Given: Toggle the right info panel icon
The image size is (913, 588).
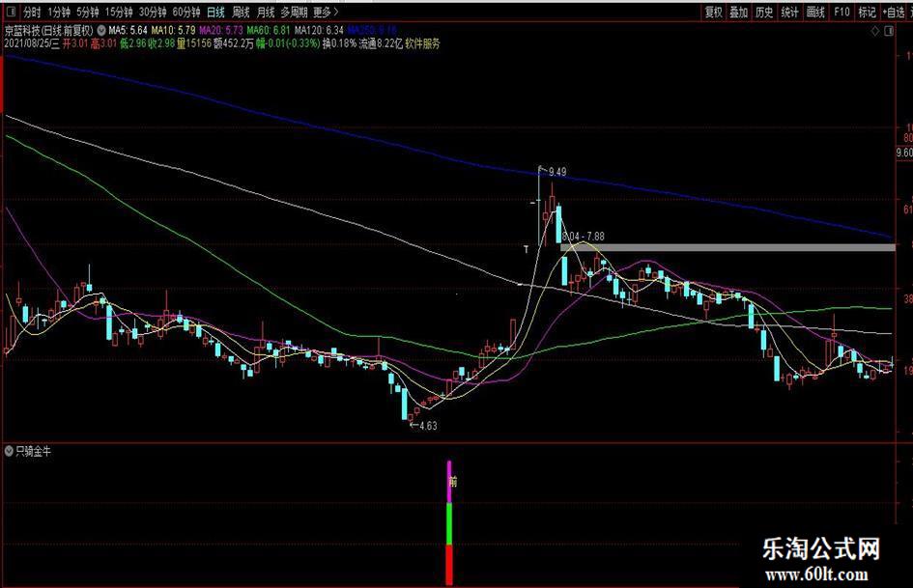Looking at the screenshot, I should tap(889, 31).
